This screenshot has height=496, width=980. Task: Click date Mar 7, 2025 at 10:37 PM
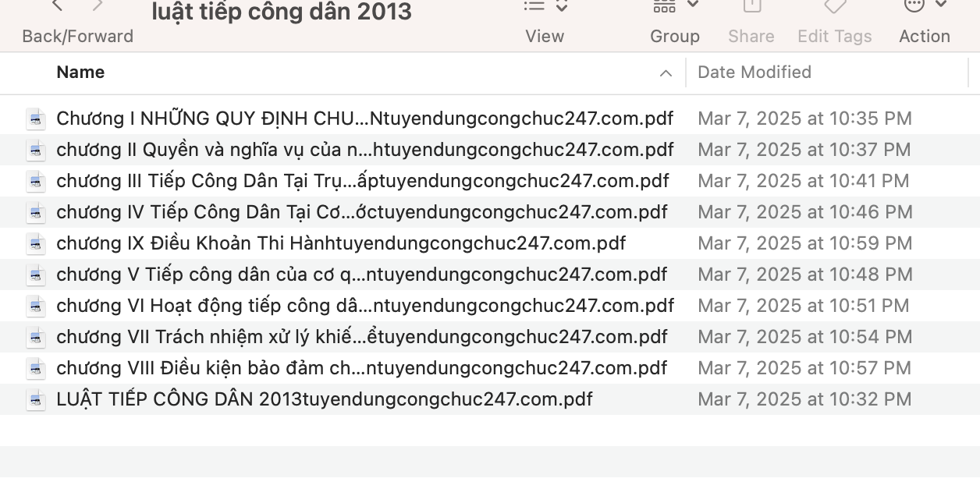[804, 150]
